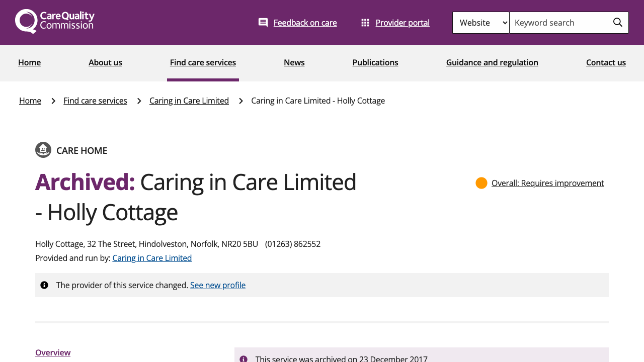
Task: Open the Find care services menu
Action: (x=203, y=62)
